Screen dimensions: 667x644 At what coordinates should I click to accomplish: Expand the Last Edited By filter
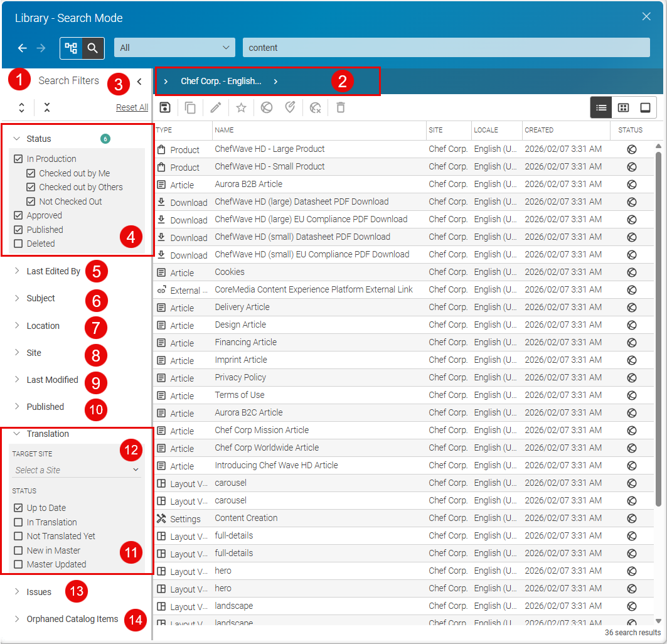pos(53,271)
